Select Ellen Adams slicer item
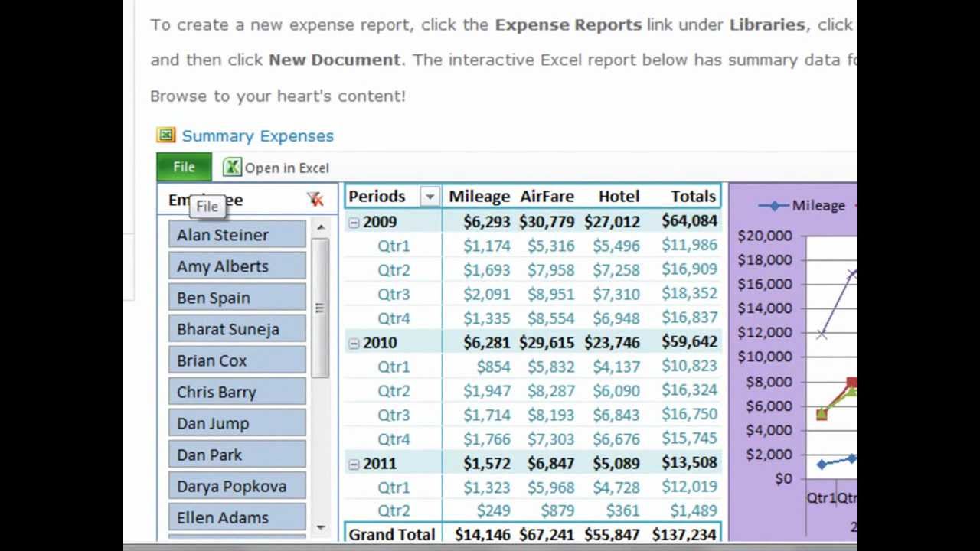Image resolution: width=980 pixels, height=551 pixels. pos(237,517)
